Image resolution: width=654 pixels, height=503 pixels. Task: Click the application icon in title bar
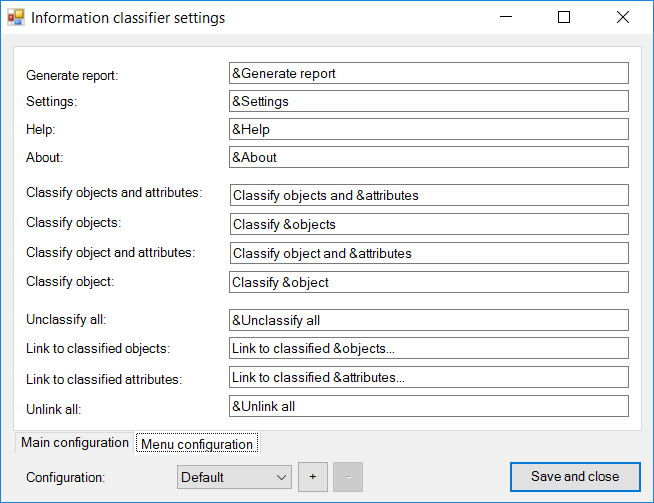coord(16,18)
